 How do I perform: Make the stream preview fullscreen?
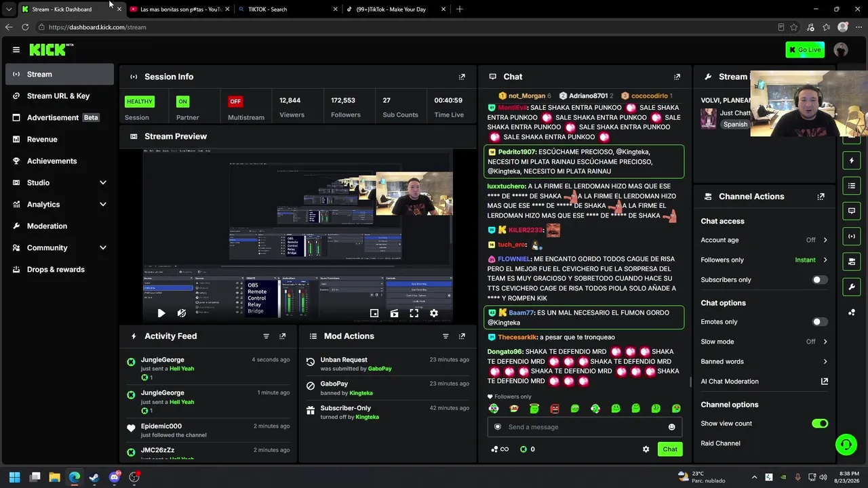click(414, 313)
